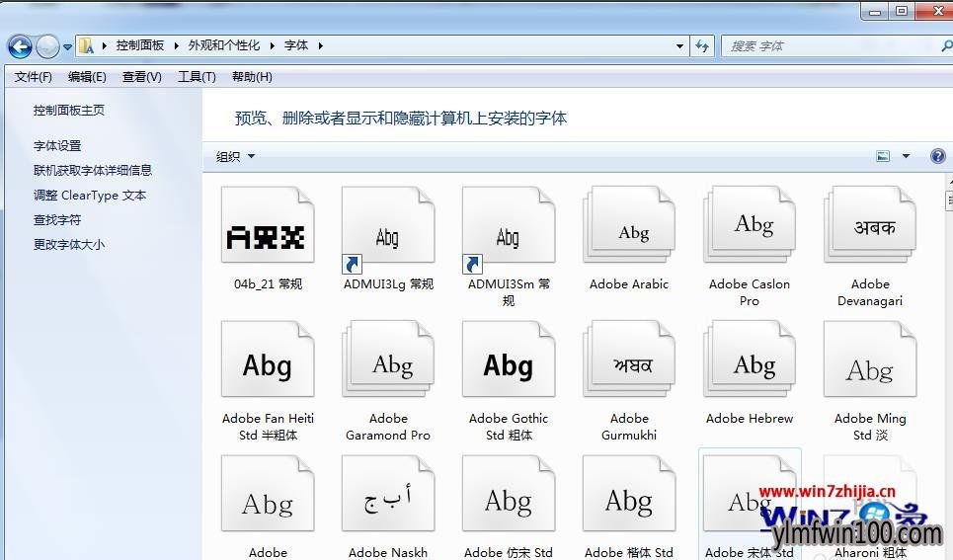Click the search magnifier icon
Screen dimensions: 953x560
click(x=946, y=45)
